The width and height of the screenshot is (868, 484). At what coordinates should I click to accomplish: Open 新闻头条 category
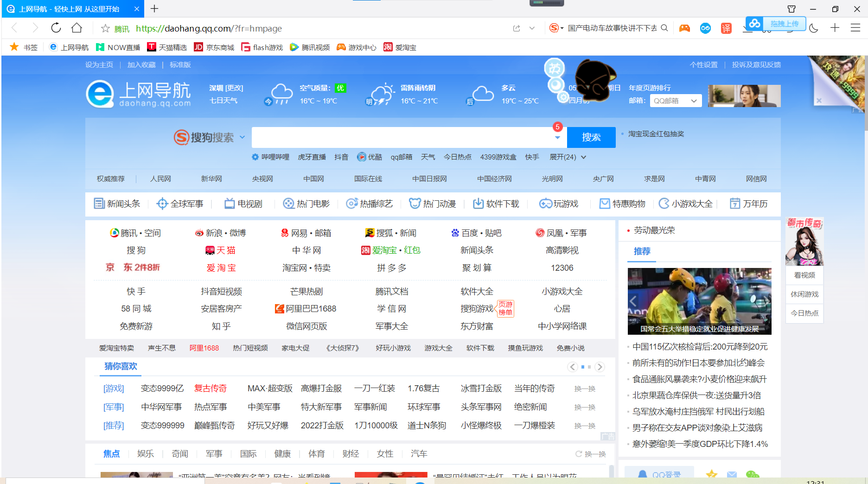pos(117,204)
